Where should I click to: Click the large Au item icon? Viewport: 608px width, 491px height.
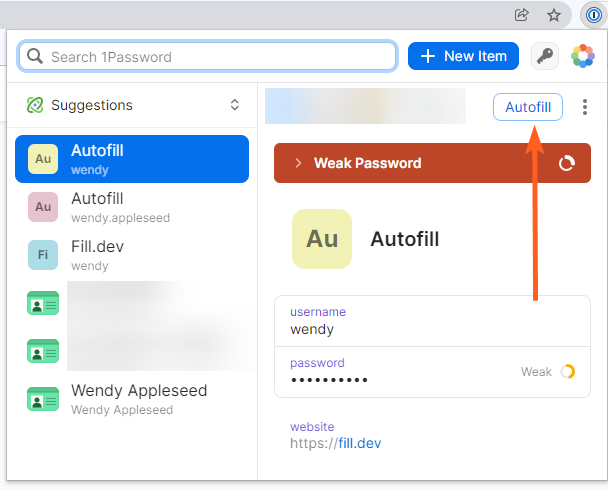[x=322, y=239]
